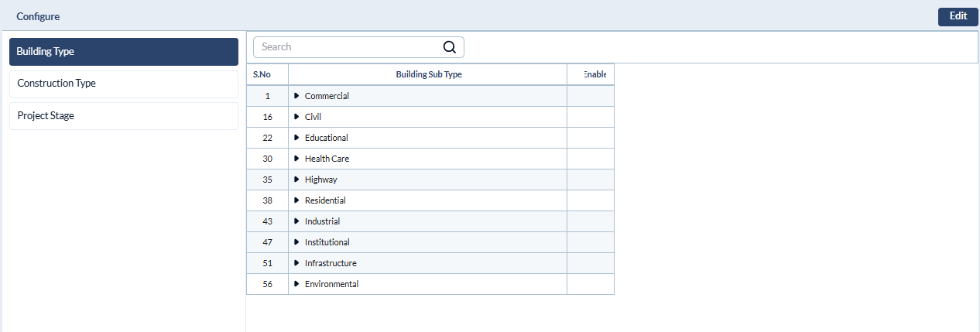Click the search magnifier icon
Image resolution: width=980 pixels, height=332 pixels.
click(x=450, y=46)
